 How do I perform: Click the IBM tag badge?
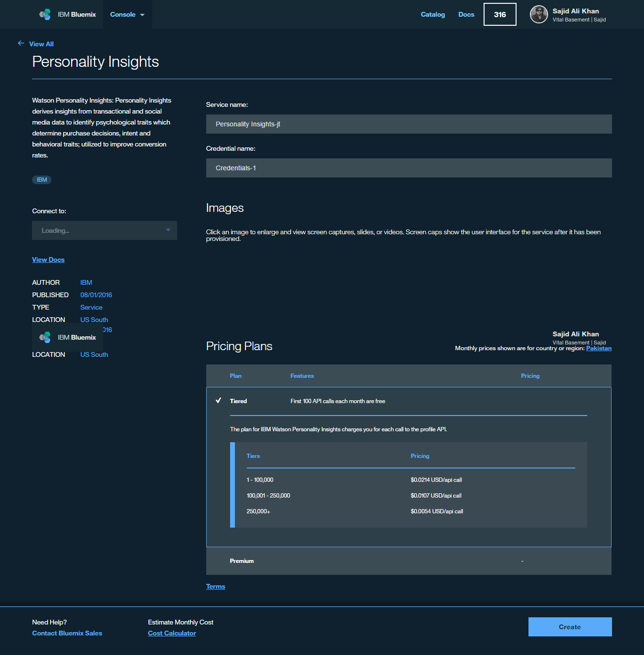(42, 180)
